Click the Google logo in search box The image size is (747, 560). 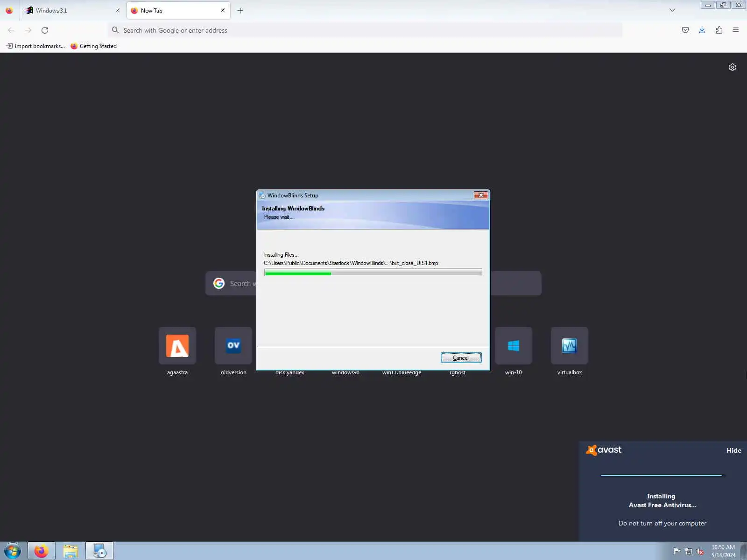[219, 283]
